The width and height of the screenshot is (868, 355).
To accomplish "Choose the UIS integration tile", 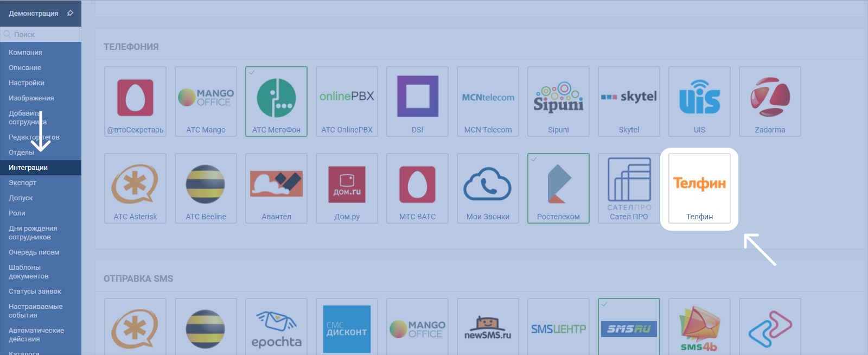I will click(699, 102).
